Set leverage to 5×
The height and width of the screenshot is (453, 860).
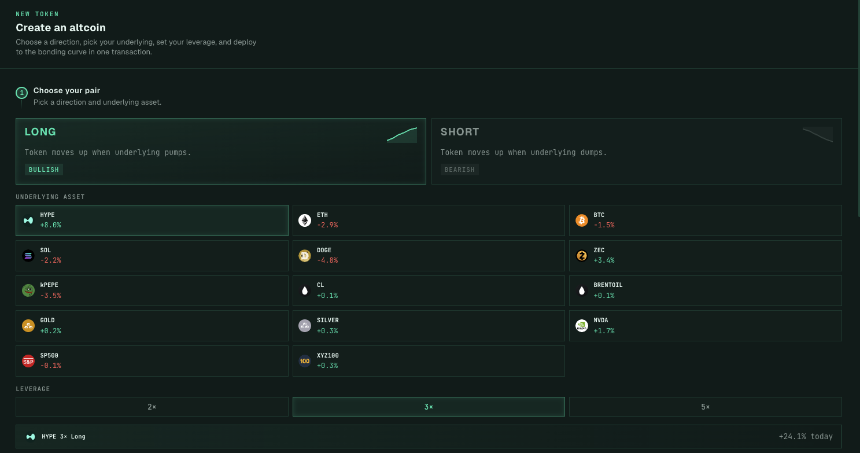[x=705, y=407]
